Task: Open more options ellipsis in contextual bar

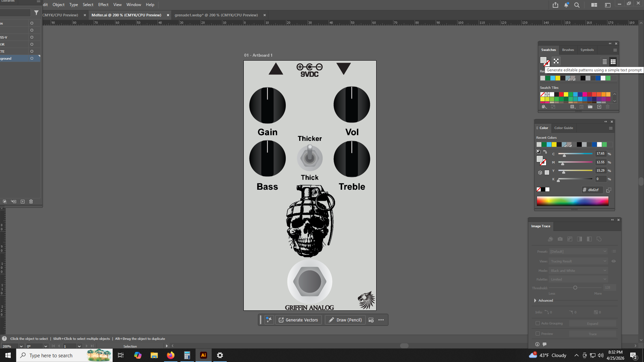Action: (381, 320)
